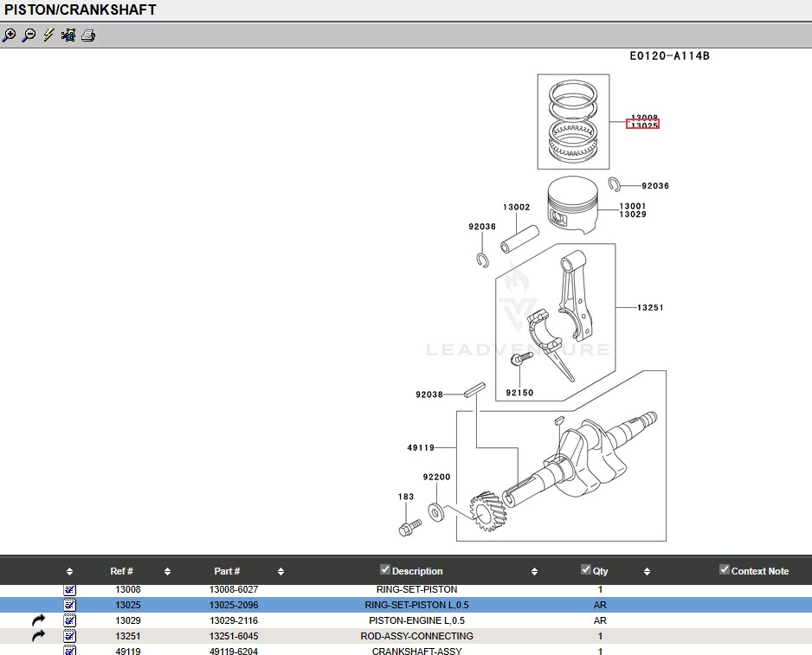Toggle the Qty column checkbox
Viewport: 812px width, 655px height.
(586, 569)
